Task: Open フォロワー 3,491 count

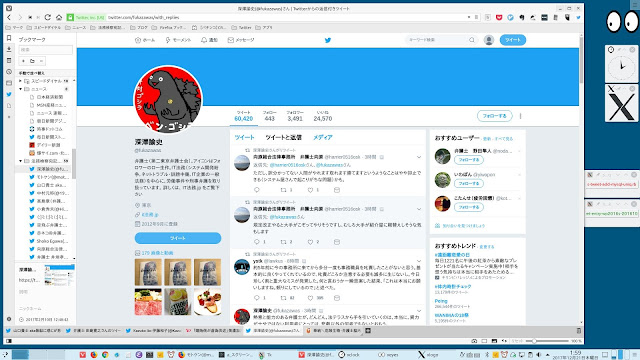Action: point(295,116)
